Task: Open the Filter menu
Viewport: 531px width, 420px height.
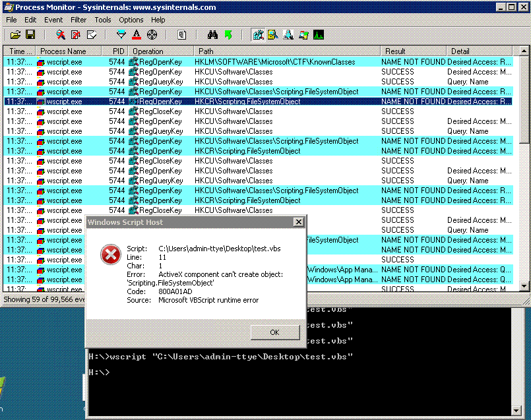Action: click(78, 20)
